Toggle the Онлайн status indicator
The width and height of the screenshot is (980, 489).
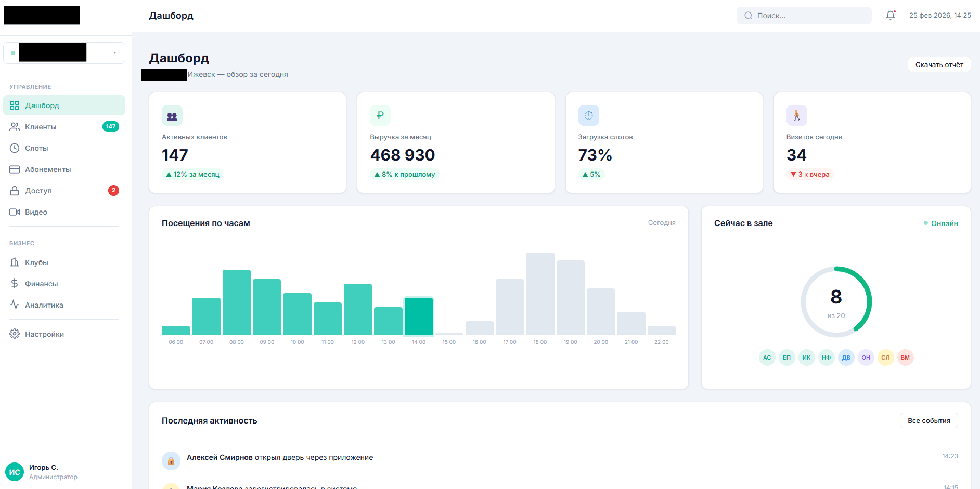(x=940, y=223)
